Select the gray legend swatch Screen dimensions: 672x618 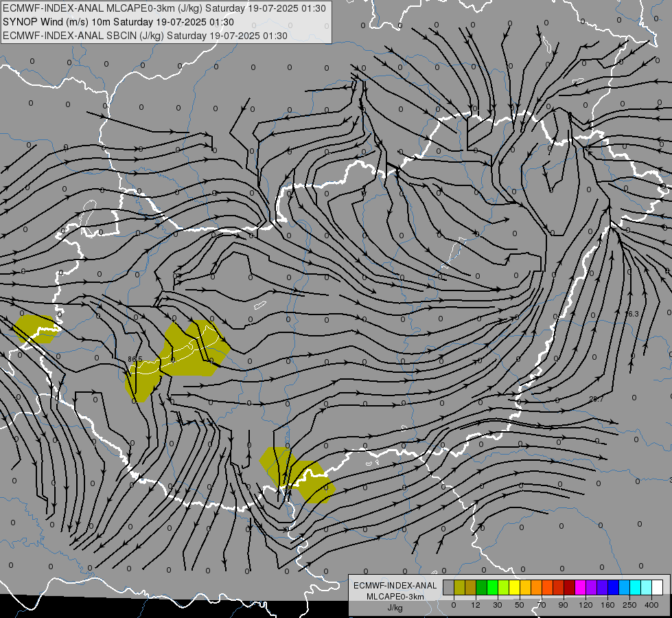(449, 588)
